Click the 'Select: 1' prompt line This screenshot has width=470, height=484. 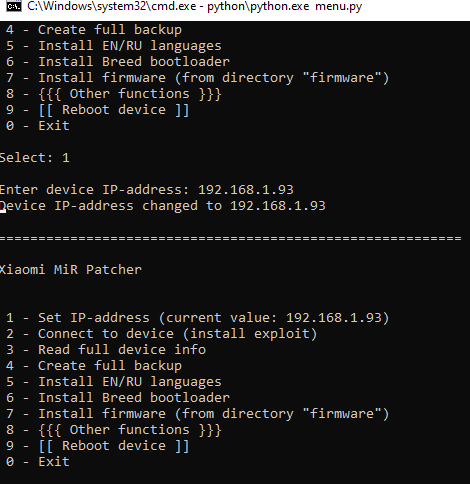click(35, 158)
